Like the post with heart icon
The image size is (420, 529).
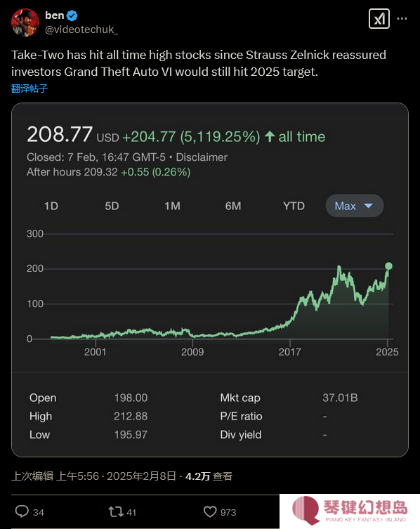click(x=210, y=512)
